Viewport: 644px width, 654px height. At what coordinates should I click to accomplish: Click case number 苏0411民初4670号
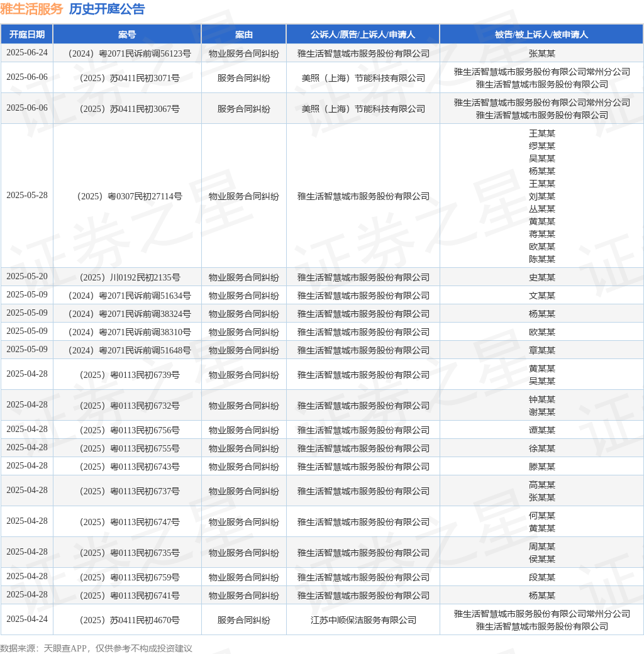130,620
